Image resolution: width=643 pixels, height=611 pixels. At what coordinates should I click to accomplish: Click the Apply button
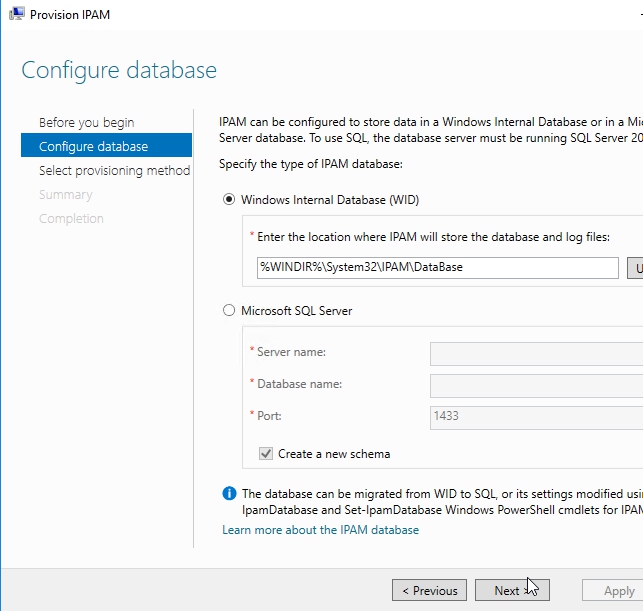pos(619,591)
